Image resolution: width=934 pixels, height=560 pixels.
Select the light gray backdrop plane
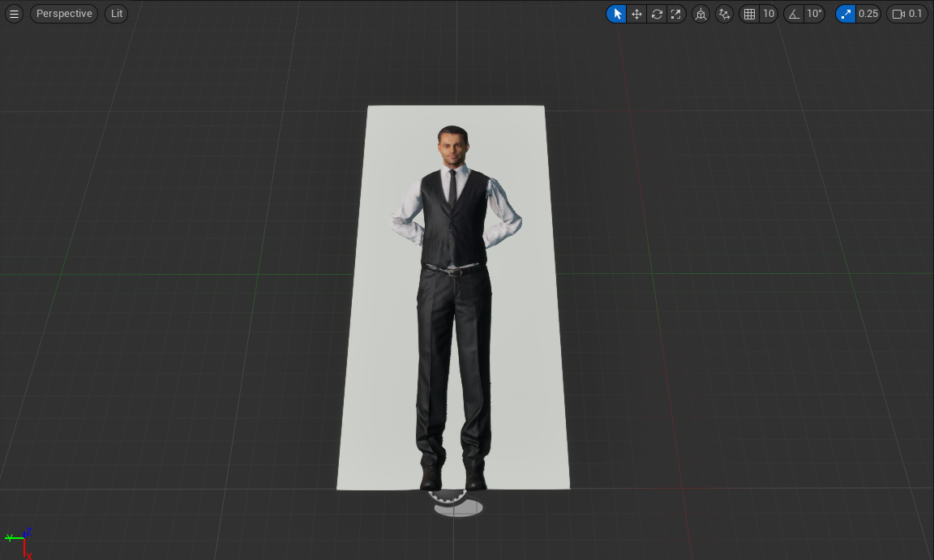pyautogui.click(x=527, y=365)
